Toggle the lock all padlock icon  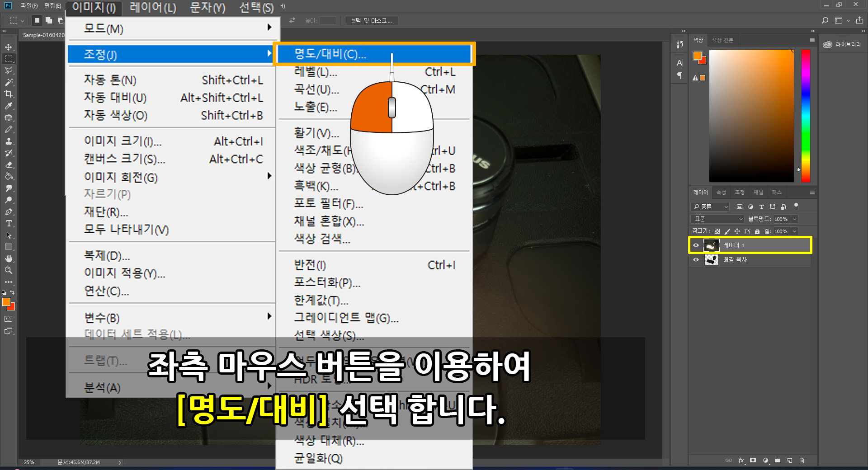click(757, 231)
